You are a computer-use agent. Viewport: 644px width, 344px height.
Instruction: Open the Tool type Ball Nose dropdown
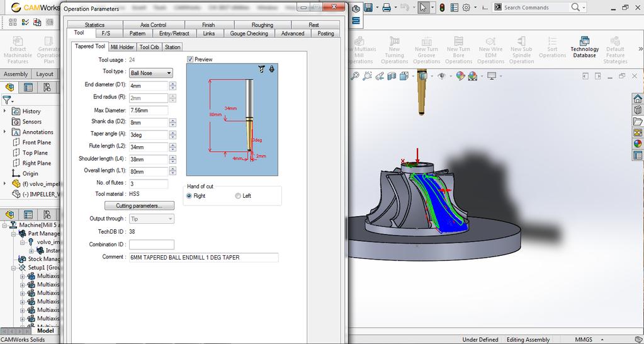click(x=150, y=73)
